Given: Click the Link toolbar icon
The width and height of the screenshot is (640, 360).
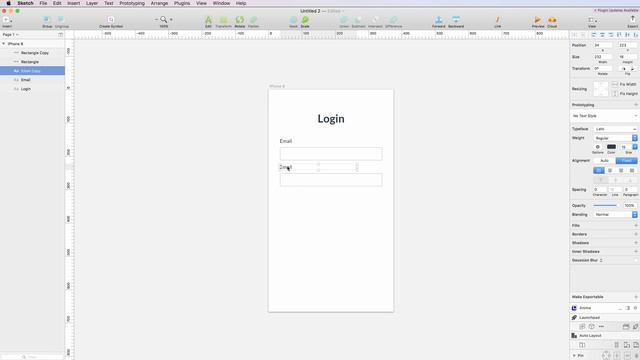Looking at the screenshot, I should tap(497, 20).
